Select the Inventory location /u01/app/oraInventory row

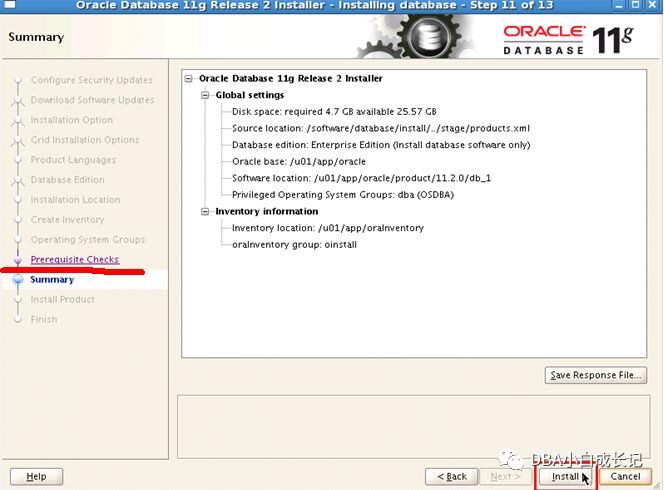coord(328,228)
